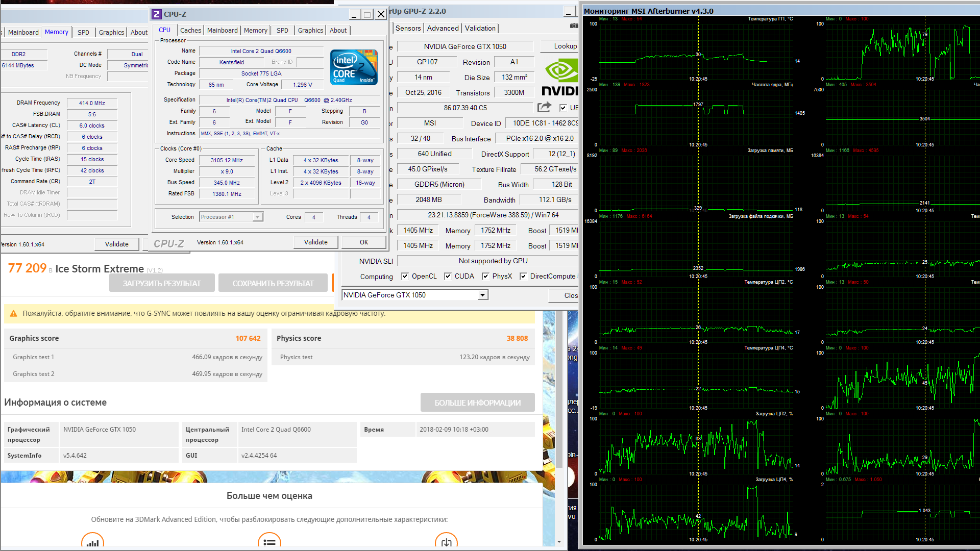
Task: Click the download feature icon in 3DMark
Action: pos(446,541)
